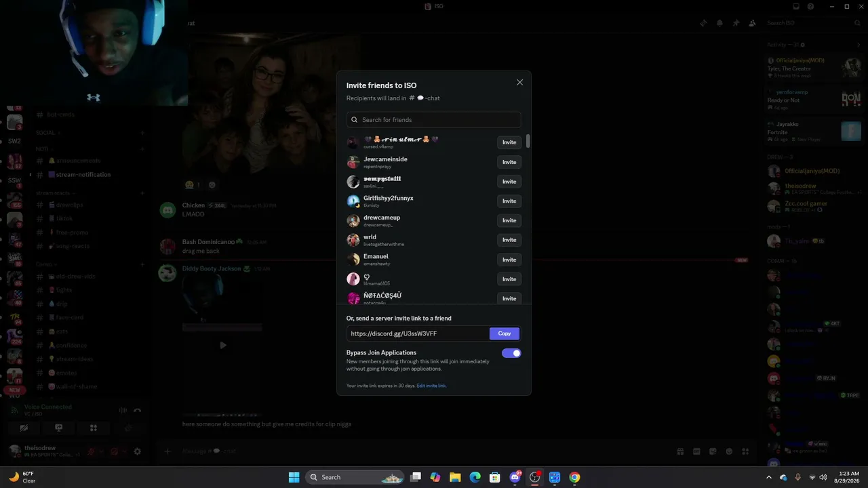This screenshot has height=488, width=868.
Task: Open Windows Start menu
Action: click(294, 477)
